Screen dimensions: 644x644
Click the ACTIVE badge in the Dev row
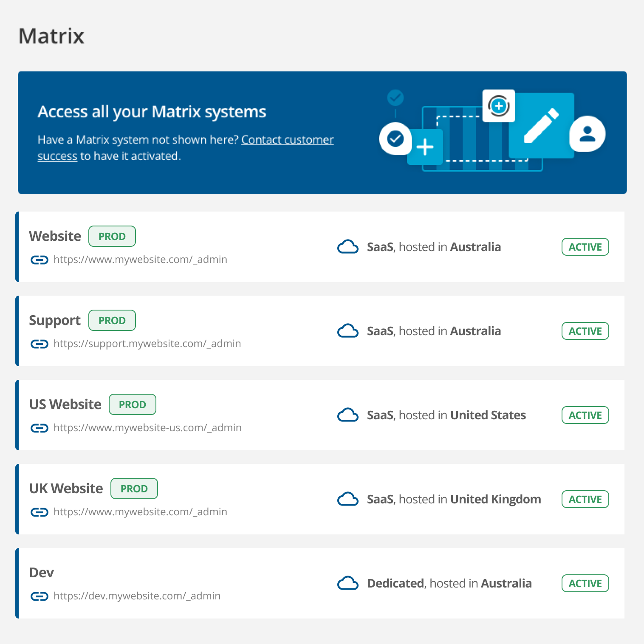point(585,583)
